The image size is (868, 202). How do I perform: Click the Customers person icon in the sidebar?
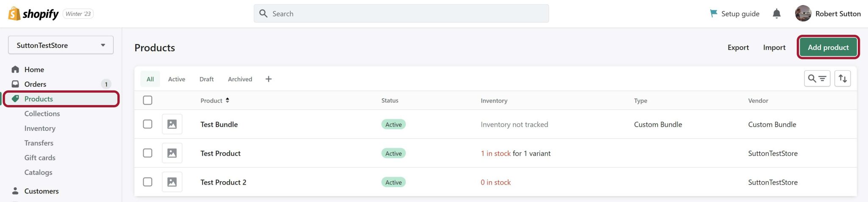(15, 191)
